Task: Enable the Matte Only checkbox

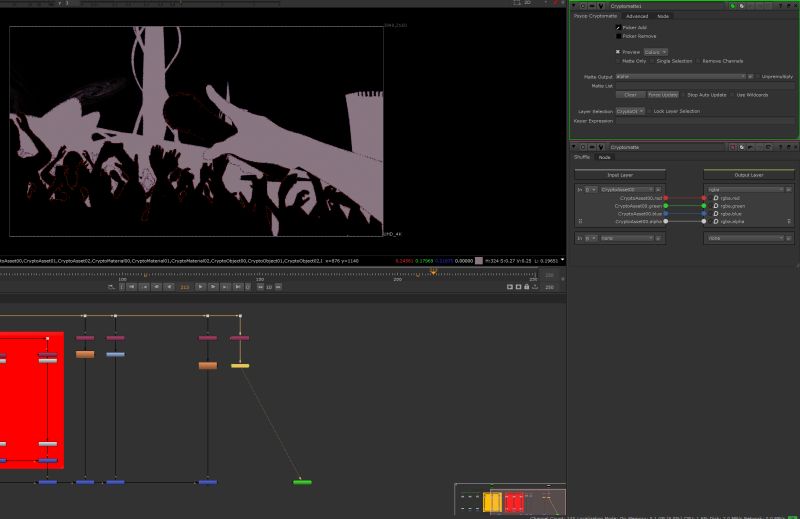Action: point(618,61)
